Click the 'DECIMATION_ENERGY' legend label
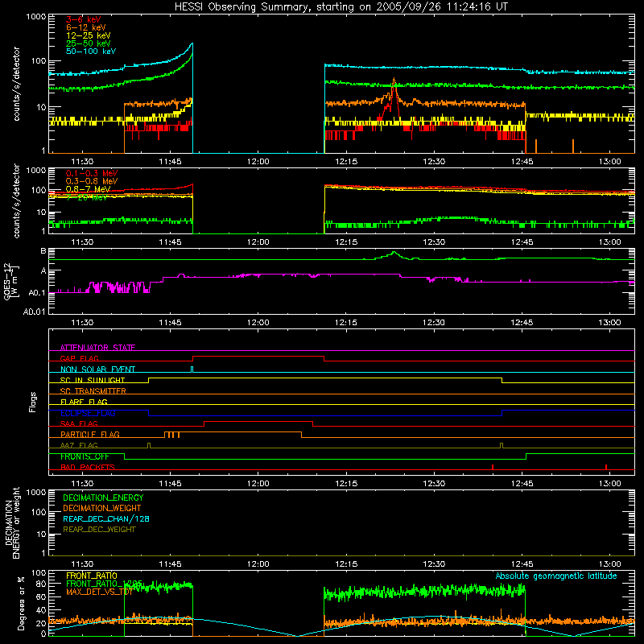The height and width of the screenshot is (644, 644). click(x=103, y=497)
